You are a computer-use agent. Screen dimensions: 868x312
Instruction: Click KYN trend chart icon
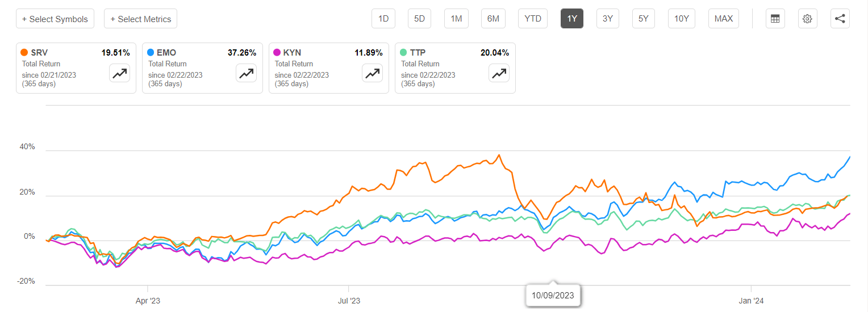pyautogui.click(x=373, y=73)
